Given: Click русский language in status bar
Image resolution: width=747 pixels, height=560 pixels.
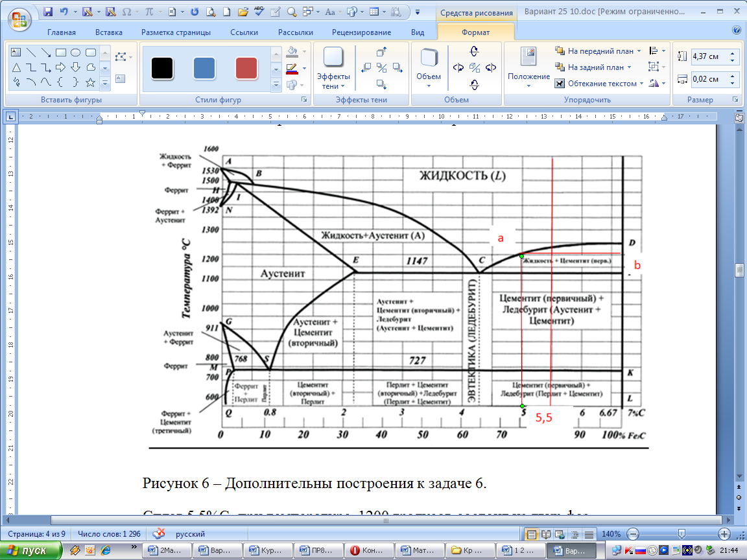Looking at the screenshot, I should [x=190, y=534].
